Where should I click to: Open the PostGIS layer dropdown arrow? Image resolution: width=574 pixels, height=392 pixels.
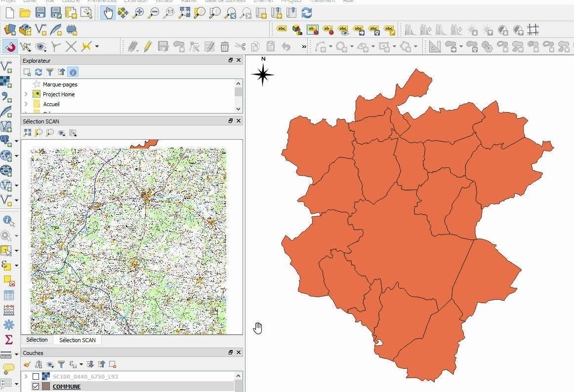[x=16, y=141]
